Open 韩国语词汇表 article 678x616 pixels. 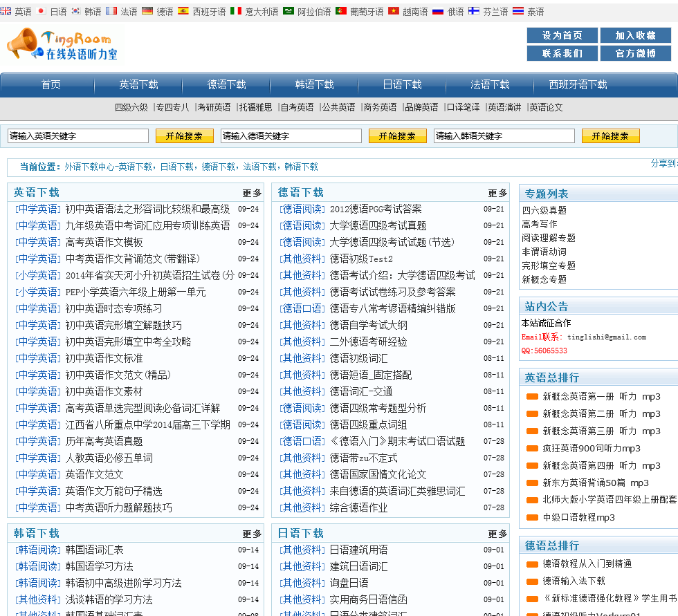[95, 550]
